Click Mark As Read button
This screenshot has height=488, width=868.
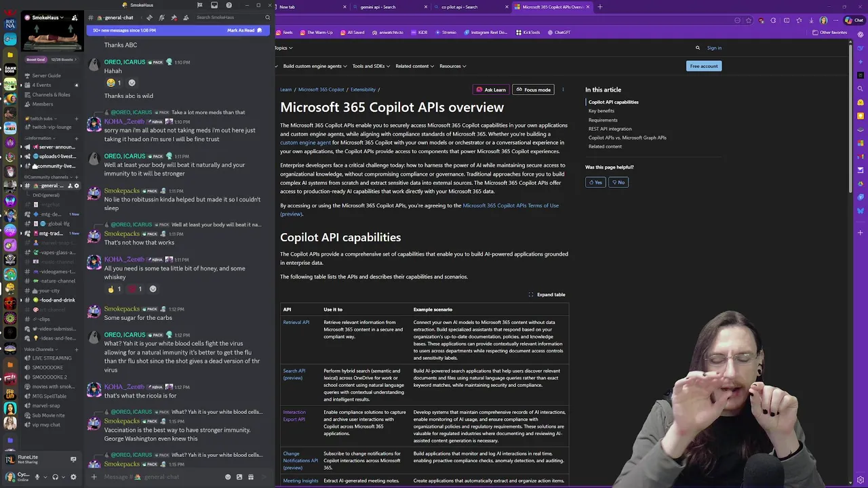[x=244, y=30]
